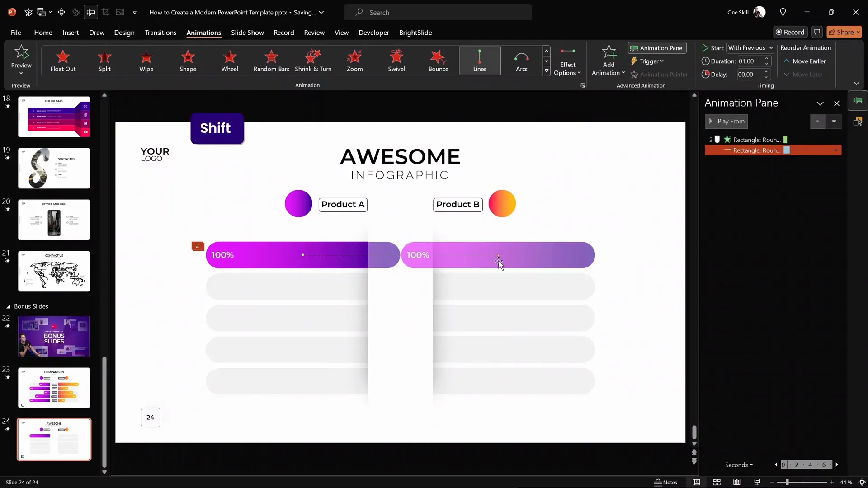The height and width of the screenshot is (488, 868).
Task: Open the Effect Options dropdown
Action: (567, 61)
